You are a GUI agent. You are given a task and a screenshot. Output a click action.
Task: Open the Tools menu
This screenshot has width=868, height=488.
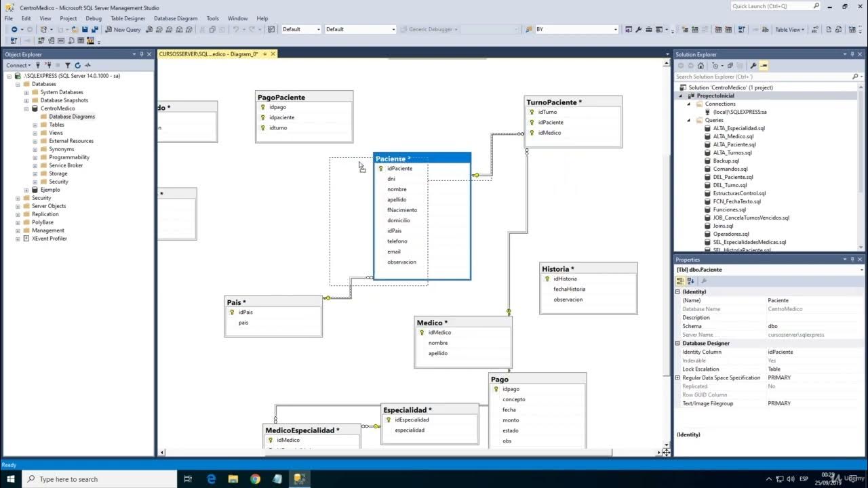(212, 18)
